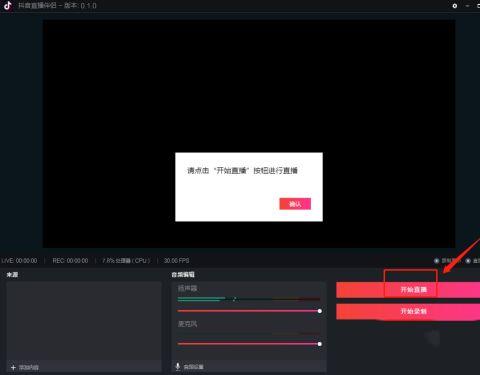Adjust the 麦克风 microphone volume slider handle

[320, 344]
